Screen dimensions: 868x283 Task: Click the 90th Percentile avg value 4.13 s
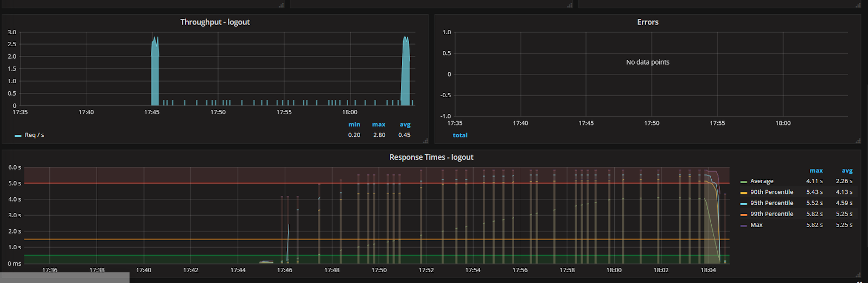(x=844, y=192)
